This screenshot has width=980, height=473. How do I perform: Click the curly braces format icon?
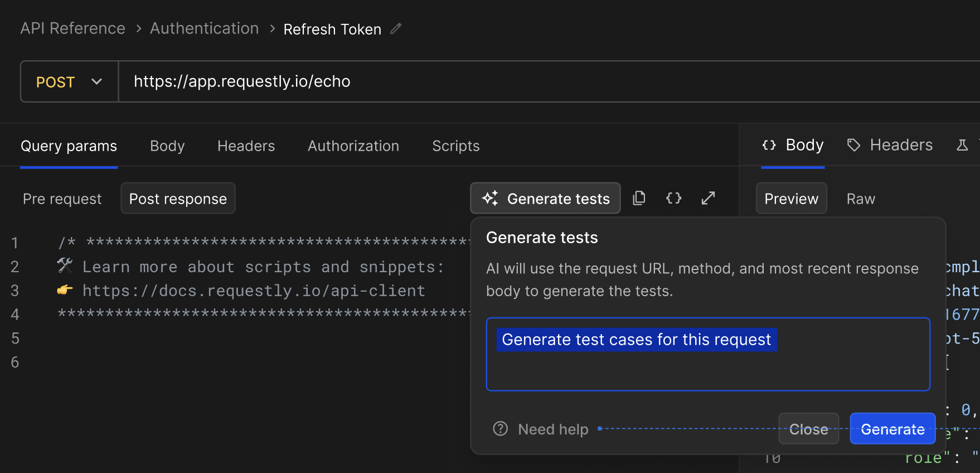coord(673,198)
